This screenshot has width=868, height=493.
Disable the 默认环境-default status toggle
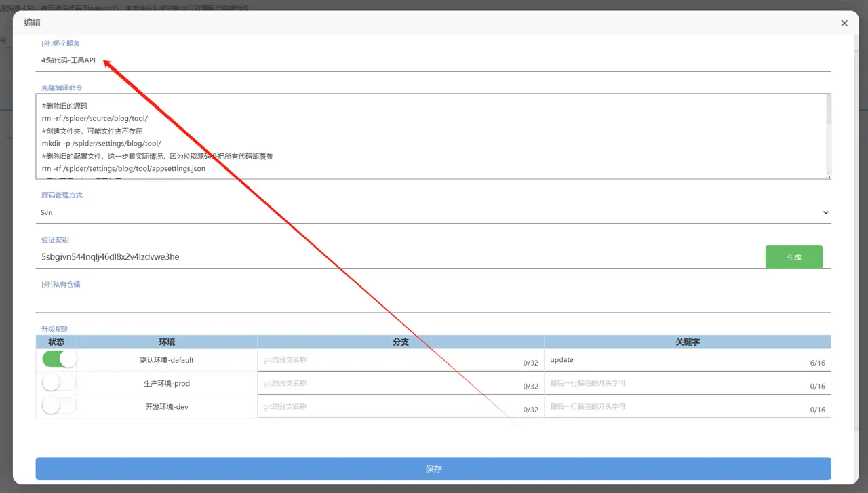(x=59, y=359)
